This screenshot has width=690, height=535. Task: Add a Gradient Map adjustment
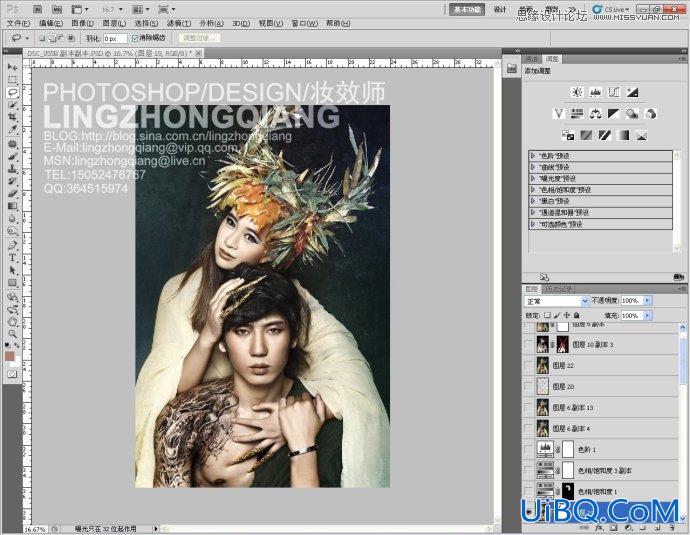623,136
